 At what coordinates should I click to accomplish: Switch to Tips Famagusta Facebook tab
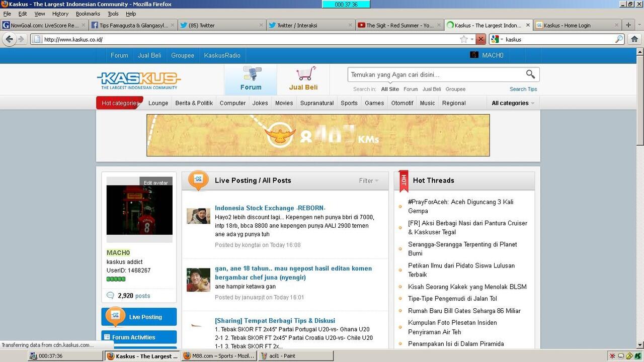[133, 25]
